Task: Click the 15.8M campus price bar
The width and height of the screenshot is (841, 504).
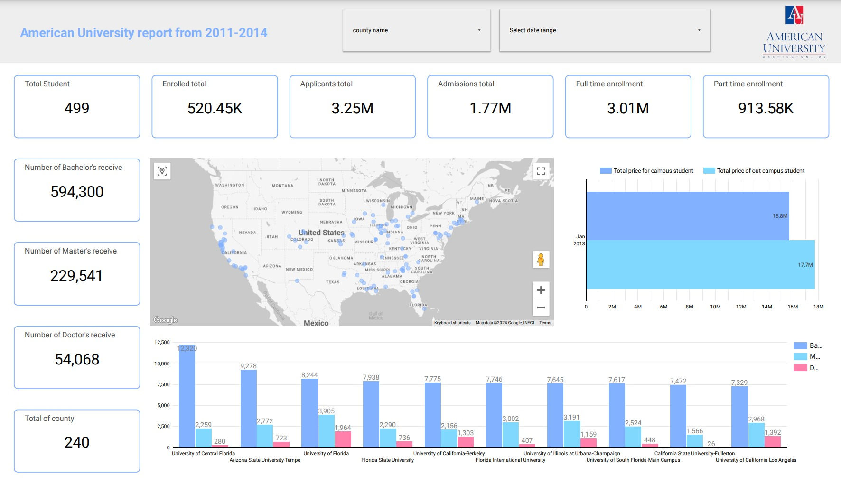Action: pyautogui.click(x=688, y=216)
